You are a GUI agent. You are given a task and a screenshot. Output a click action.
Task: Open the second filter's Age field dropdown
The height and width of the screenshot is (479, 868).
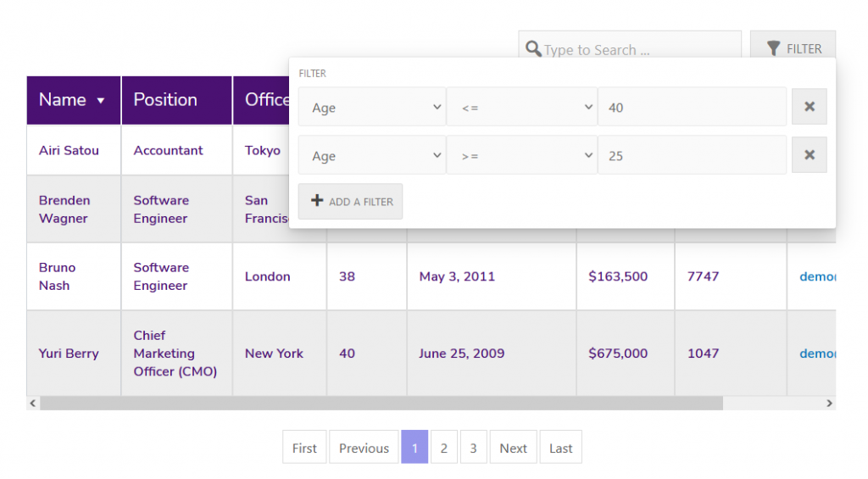(x=372, y=155)
